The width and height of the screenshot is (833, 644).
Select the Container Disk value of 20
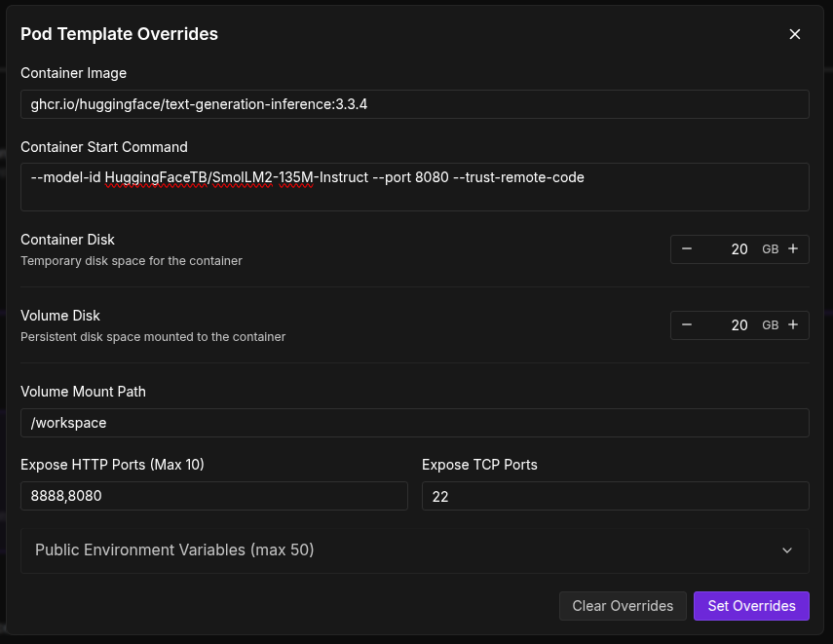[738, 249]
